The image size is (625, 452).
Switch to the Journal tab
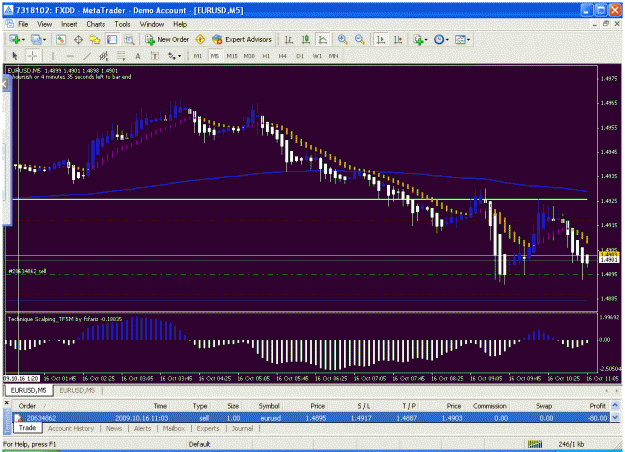click(x=242, y=428)
